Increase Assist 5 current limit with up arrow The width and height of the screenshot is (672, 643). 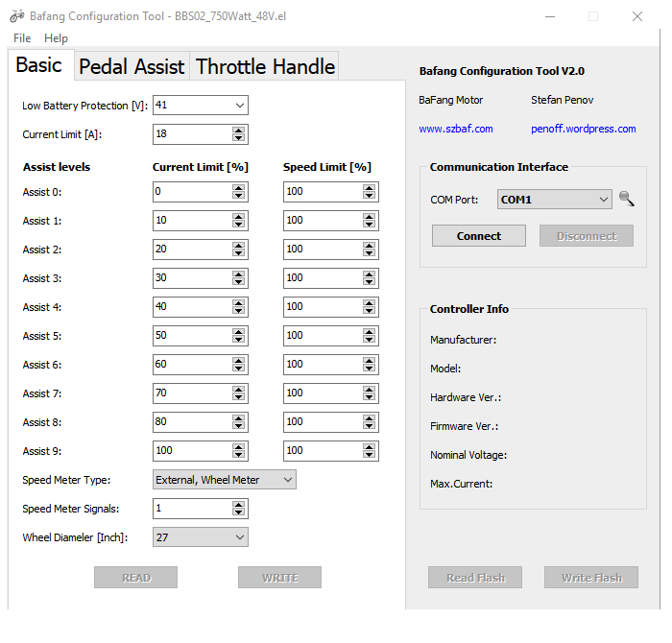click(238, 332)
